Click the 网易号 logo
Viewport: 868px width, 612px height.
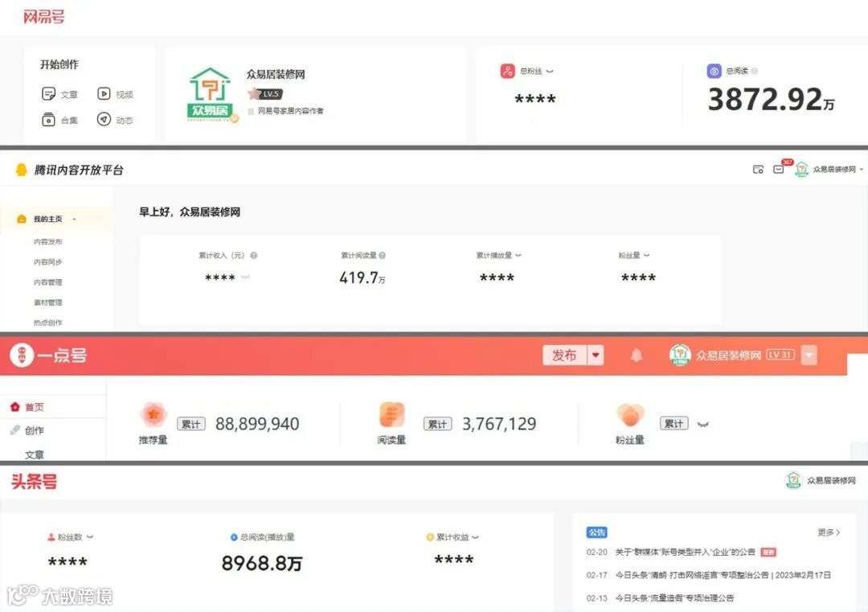coord(43,17)
